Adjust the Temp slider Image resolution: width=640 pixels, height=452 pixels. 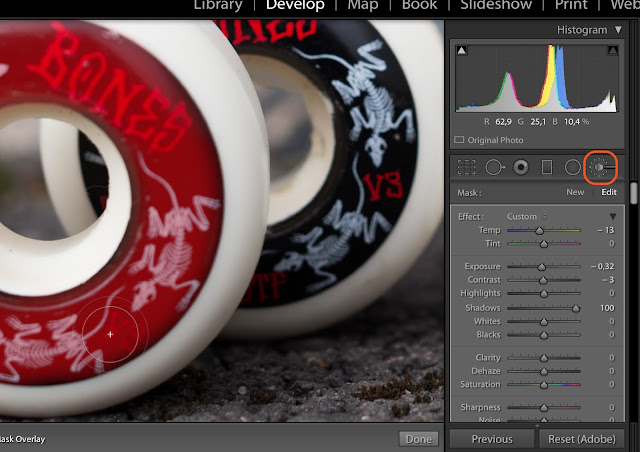[540, 231]
